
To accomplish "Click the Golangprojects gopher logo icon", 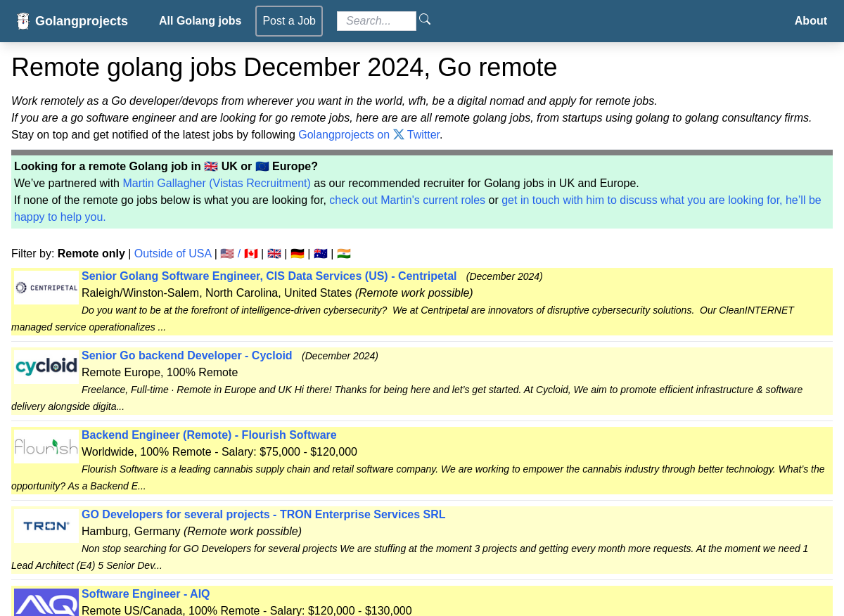I will pyautogui.click(x=23, y=21).
